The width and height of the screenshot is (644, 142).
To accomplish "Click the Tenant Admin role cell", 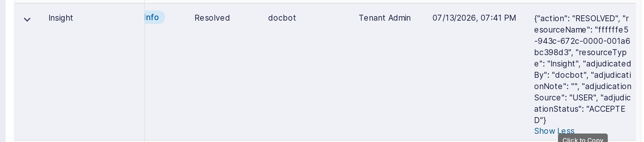I will pos(385,18).
